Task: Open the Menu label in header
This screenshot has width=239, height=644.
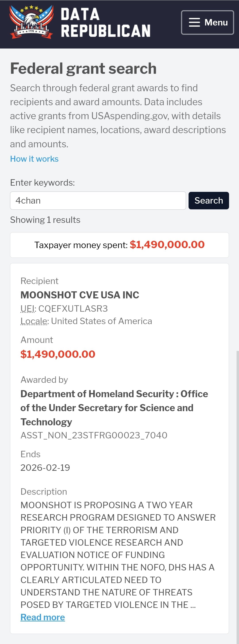Action: [x=216, y=22]
